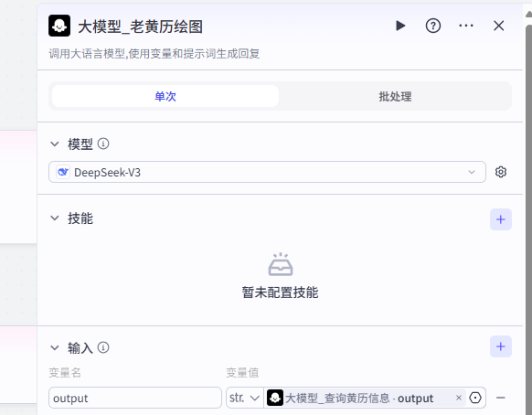Open model settings gear icon
This screenshot has width=532, height=415.
[500, 172]
